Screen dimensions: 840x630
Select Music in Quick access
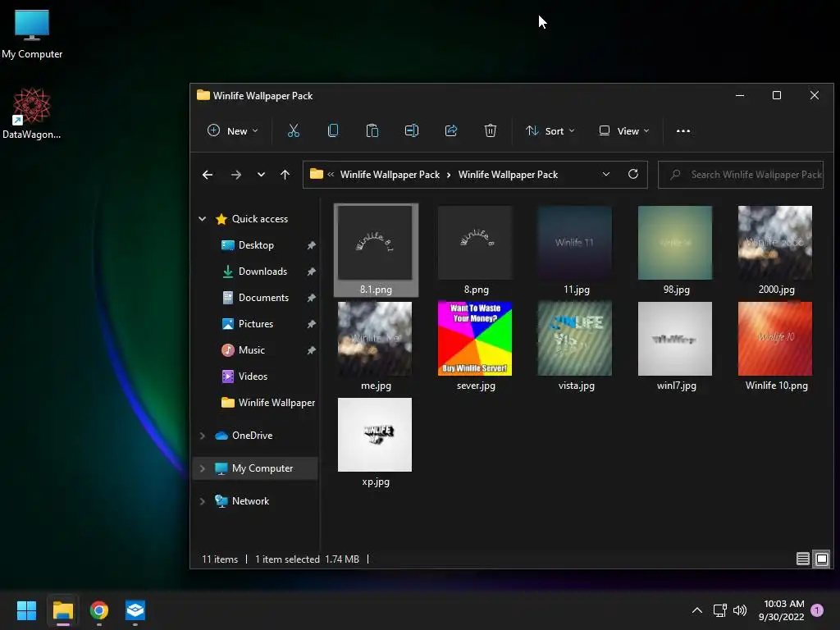[x=251, y=349]
